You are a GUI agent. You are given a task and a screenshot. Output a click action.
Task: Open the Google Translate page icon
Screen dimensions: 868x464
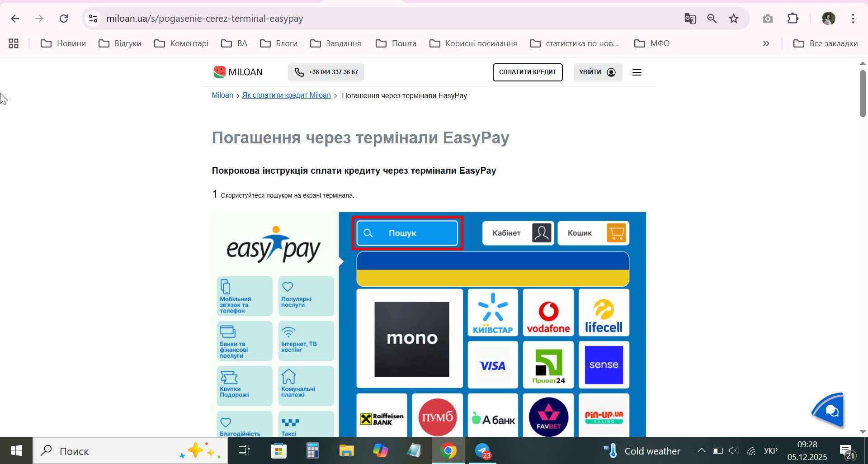(x=690, y=19)
